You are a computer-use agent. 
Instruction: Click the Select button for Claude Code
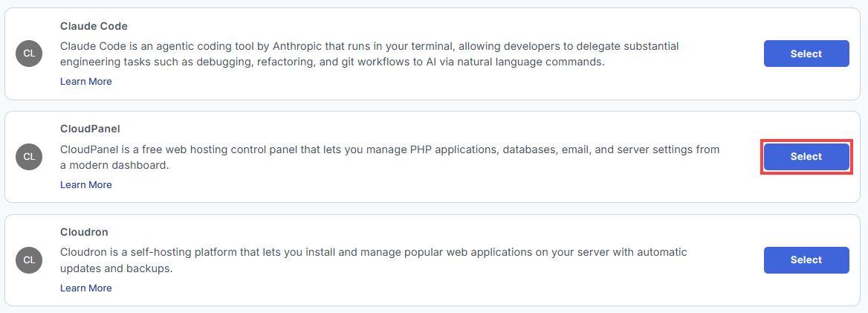806,54
